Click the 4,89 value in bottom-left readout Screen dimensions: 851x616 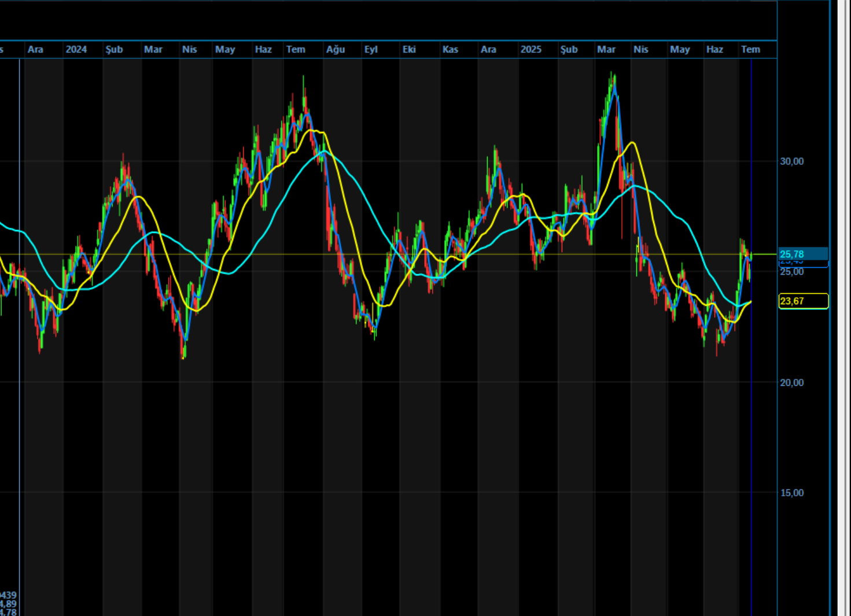point(8,604)
